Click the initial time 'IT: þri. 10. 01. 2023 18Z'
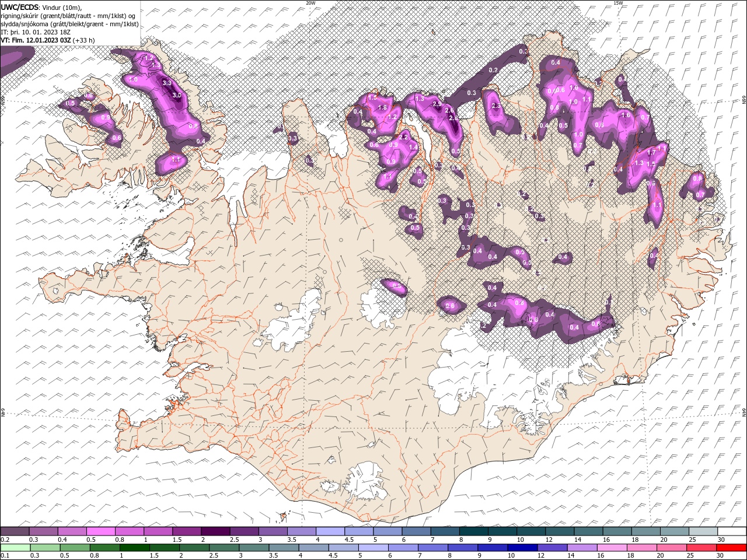The height and width of the screenshot is (560, 747). 37,32
